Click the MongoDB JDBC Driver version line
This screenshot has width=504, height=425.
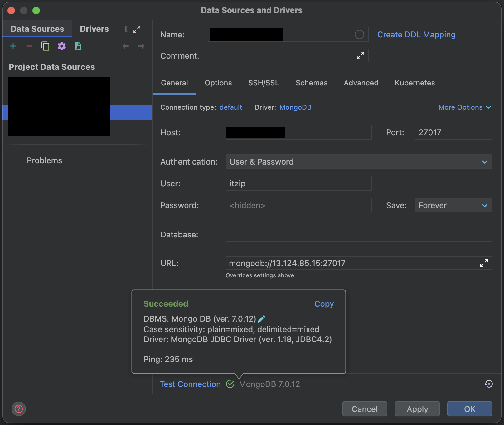coord(238,339)
